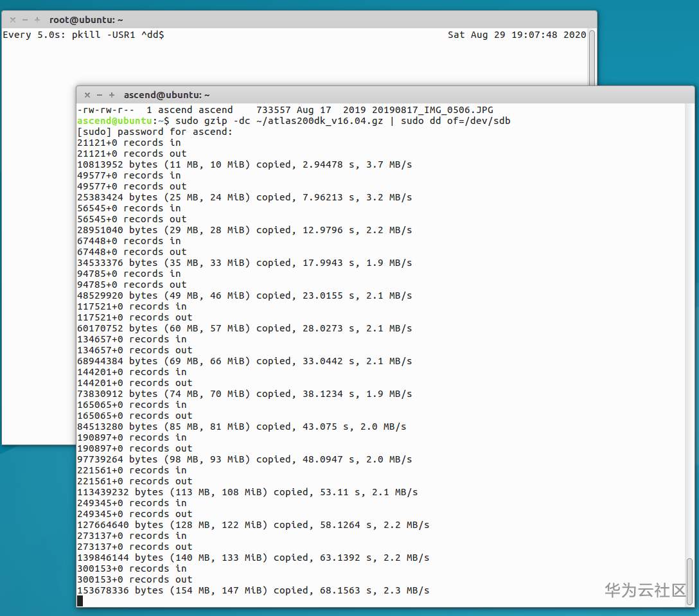The image size is (699, 616).
Task: Click the '113439232 bytes' copied line
Action: tap(247, 492)
